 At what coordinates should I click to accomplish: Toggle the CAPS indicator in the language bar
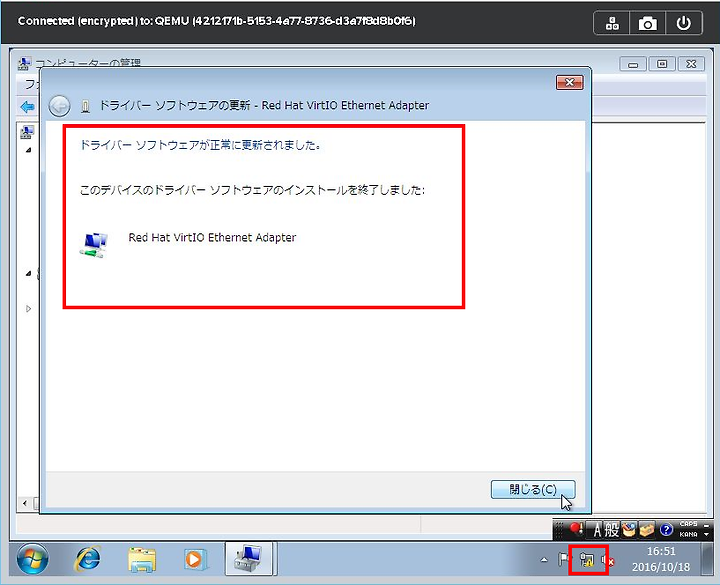pyautogui.click(x=688, y=524)
